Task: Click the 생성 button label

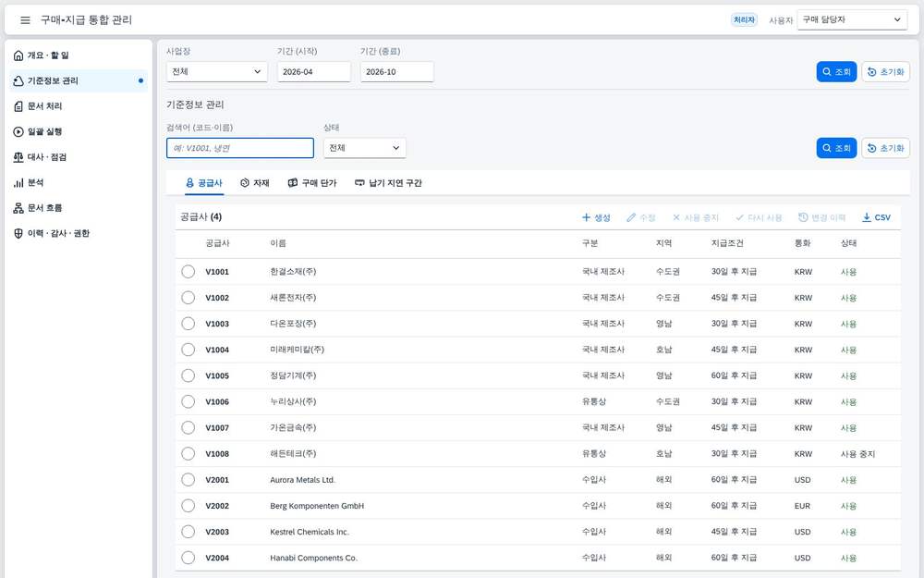Action: click(x=602, y=217)
